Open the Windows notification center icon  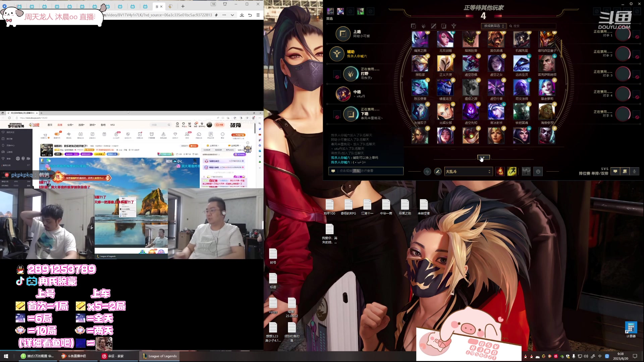click(635, 356)
